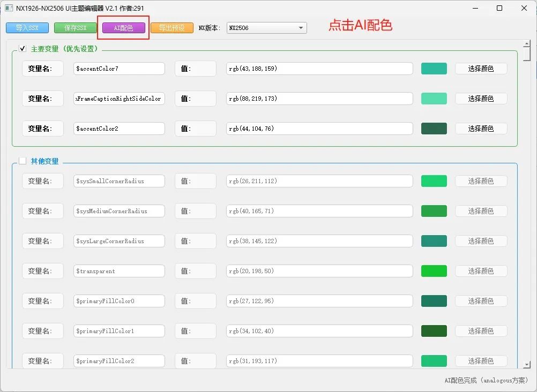Click the app icon in the title bar
537x392 pixels.
[x=9, y=8]
